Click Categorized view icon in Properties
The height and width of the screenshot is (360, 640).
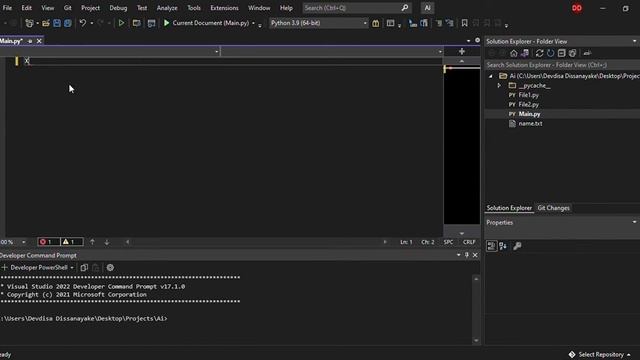pyautogui.click(x=491, y=246)
